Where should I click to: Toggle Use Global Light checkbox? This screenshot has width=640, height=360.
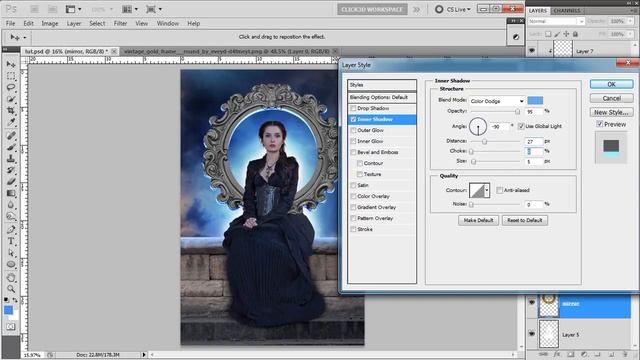[x=521, y=126]
